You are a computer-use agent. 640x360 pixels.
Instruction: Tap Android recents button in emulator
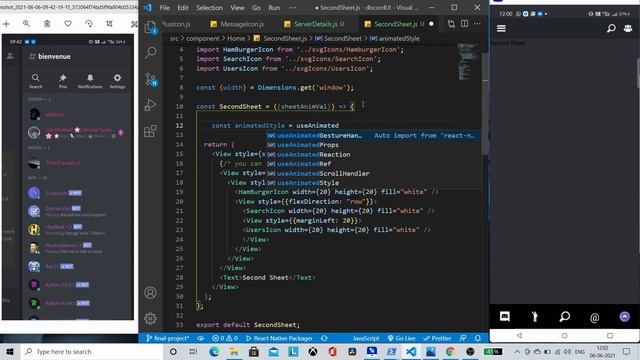click(x=610, y=336)
